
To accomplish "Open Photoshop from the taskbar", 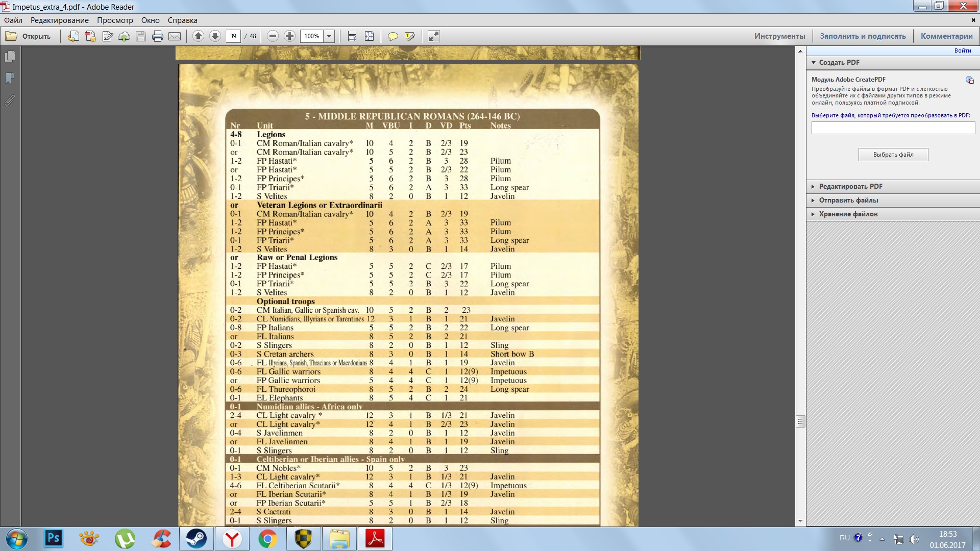I will (x=54, y=539).
